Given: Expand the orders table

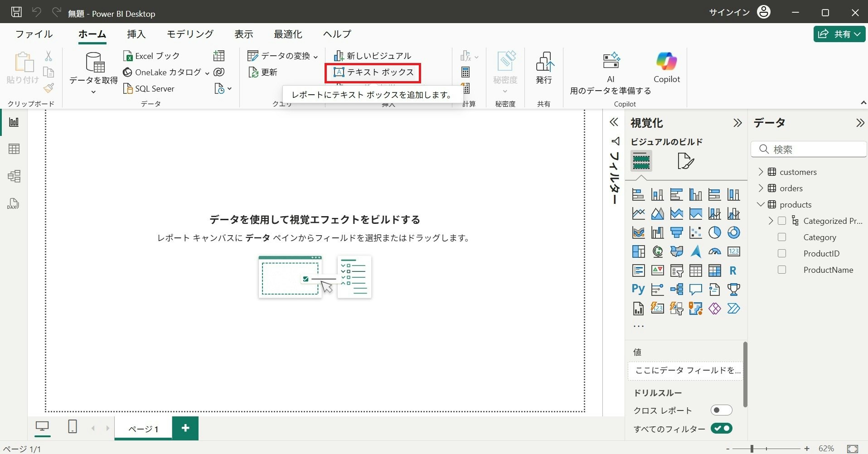Looking at the screenshot, I should (761, 188).
